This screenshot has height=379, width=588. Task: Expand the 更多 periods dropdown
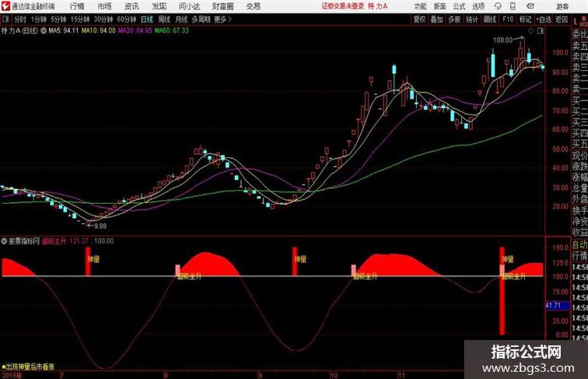(x=223, y=19)
